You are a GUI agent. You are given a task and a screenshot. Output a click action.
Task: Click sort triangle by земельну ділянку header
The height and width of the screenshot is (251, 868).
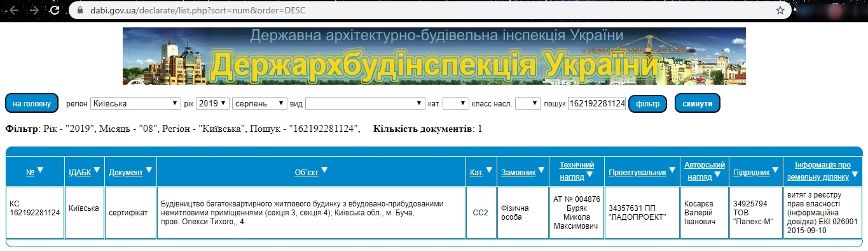pos(854,175)
